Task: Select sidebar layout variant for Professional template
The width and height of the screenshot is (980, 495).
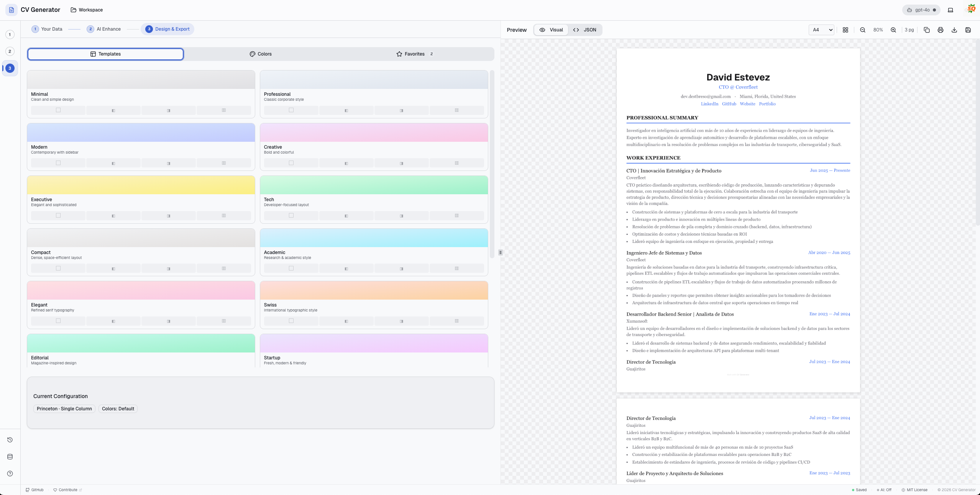Action: [346, 110]
